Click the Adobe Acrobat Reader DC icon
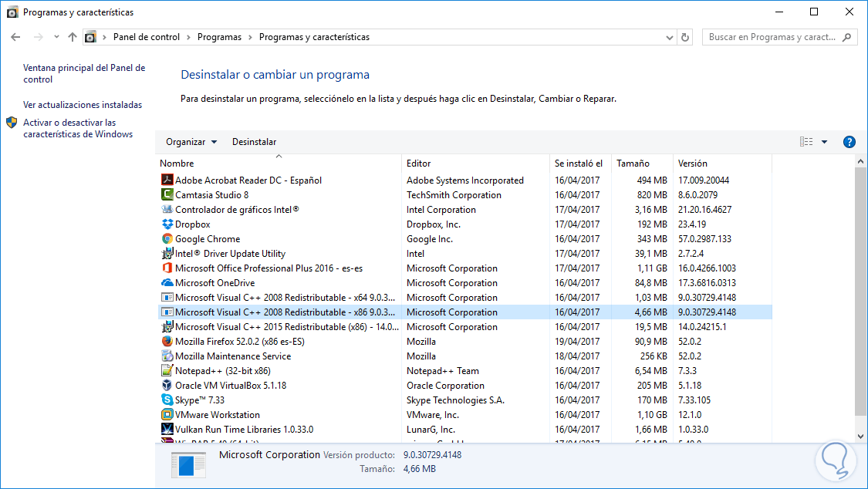The height and width of the screenshot is (489, 868). click(x=167, y=180)
